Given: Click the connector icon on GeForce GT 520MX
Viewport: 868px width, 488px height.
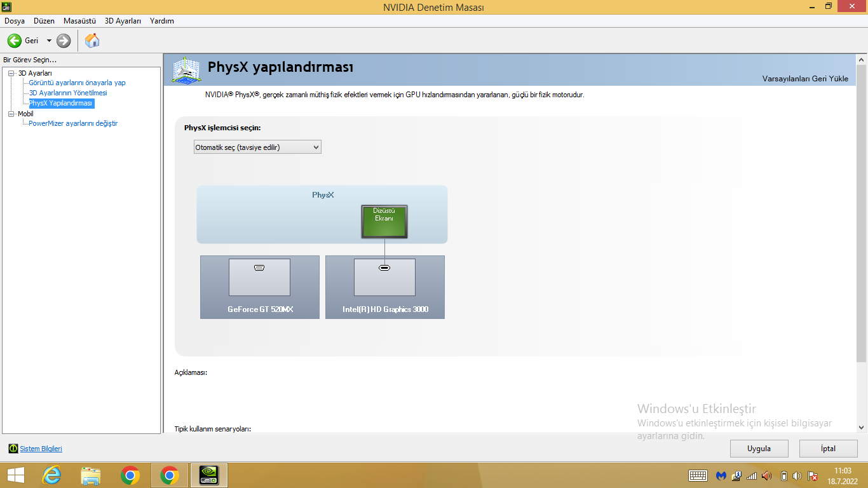Looking at the screenshot, I should click(259, 268).
